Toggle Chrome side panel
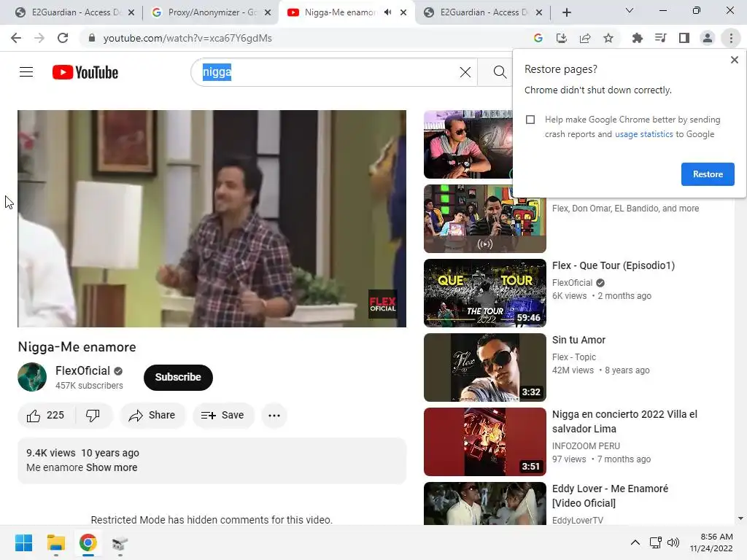Image resolution: width=747 pixels, height=560 pixels. (684, 38)
